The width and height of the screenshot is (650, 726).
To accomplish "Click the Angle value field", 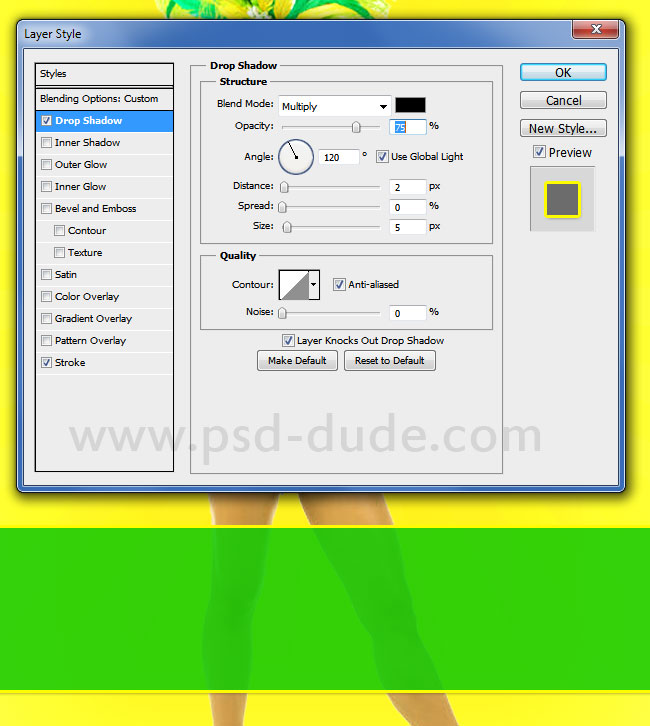I will (x=339, y=157).
